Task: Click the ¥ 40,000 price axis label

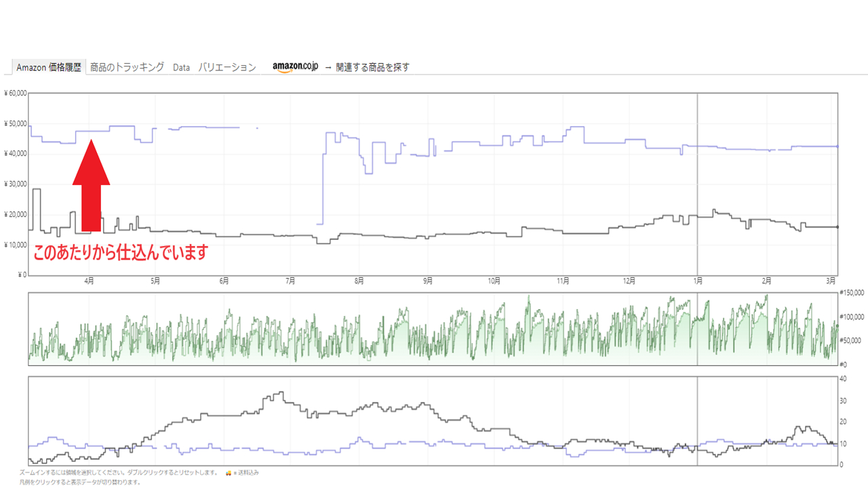Action: point(14,154)
